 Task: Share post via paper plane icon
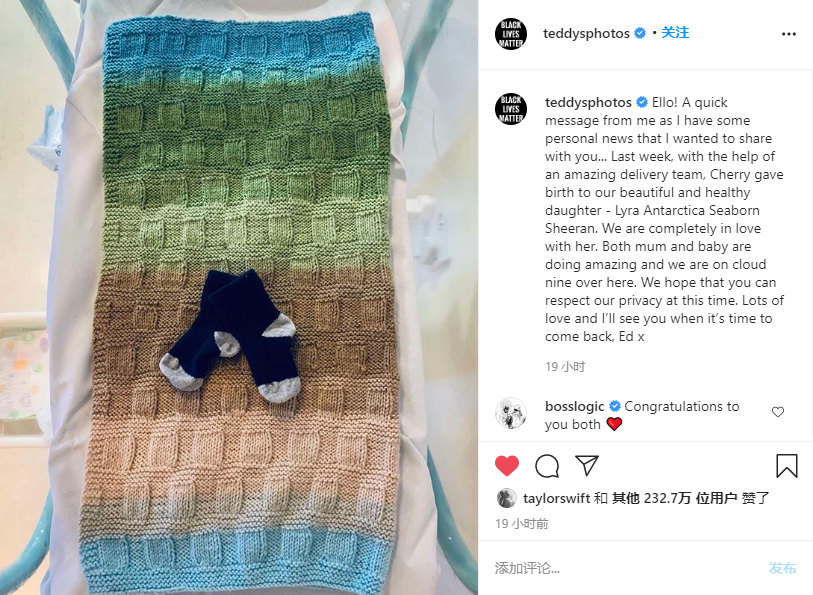tap(587, 465)
